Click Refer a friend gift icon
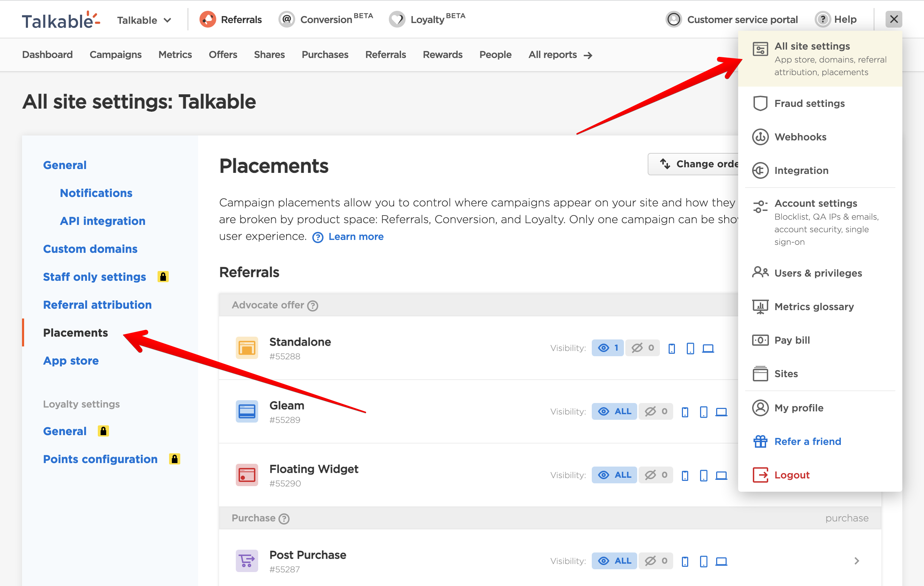The image size is (924, 586). pos(760,441)
